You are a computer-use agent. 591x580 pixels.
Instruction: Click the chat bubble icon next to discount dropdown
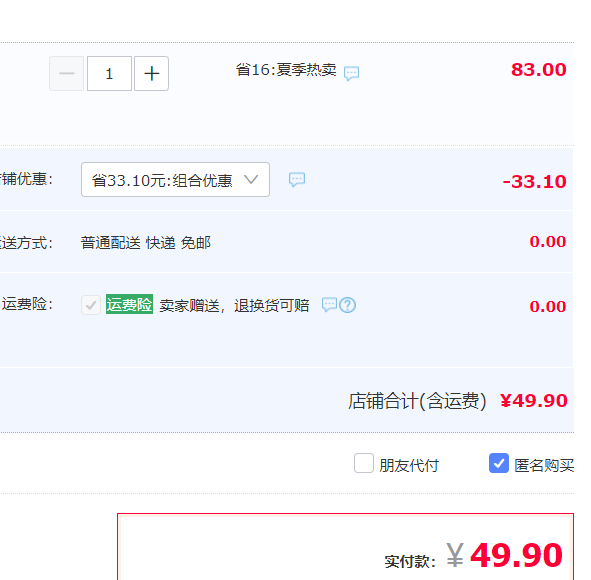tap(297, 179)
